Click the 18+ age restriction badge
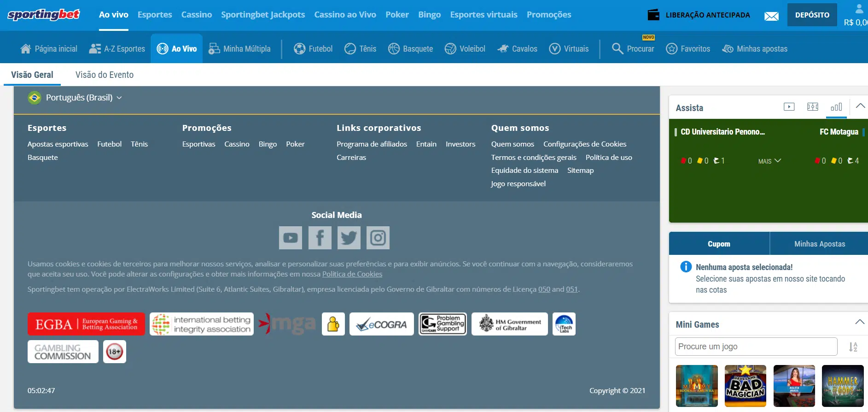Screen dimensions: 868x412 (x=115, y=352)
